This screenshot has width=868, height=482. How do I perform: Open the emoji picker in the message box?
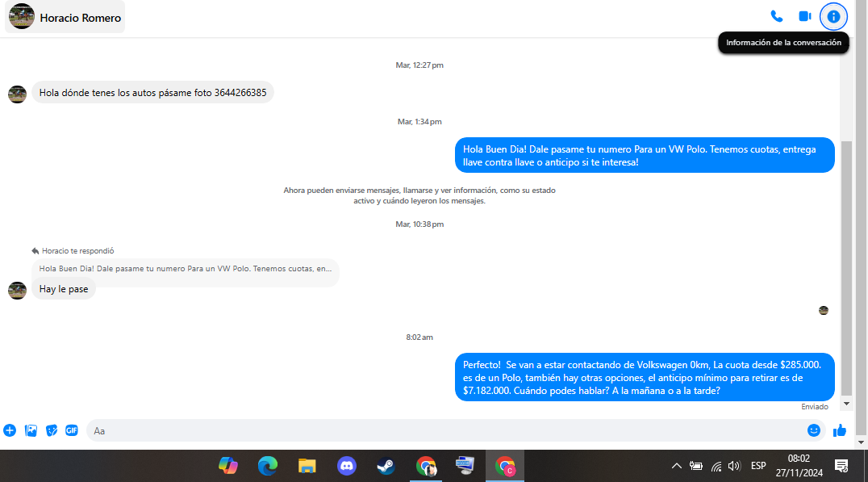point(813,430)
